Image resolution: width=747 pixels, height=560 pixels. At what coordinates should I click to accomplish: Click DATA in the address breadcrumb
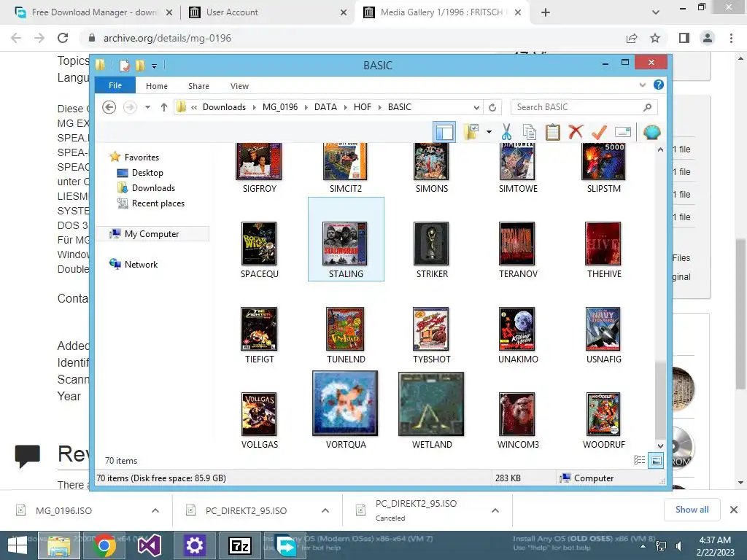[x=325, y=107]
